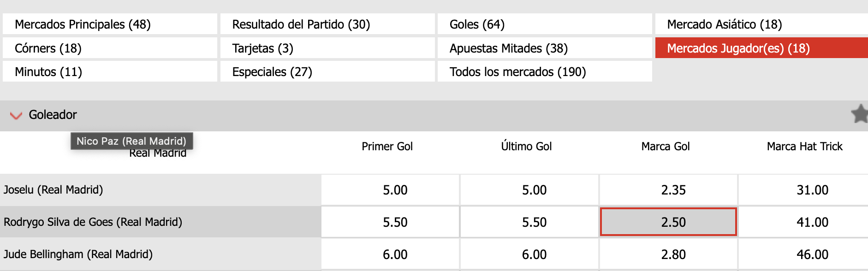Open the Tarjetas (3) tab

pyautogui.click(x=327, y=48)
